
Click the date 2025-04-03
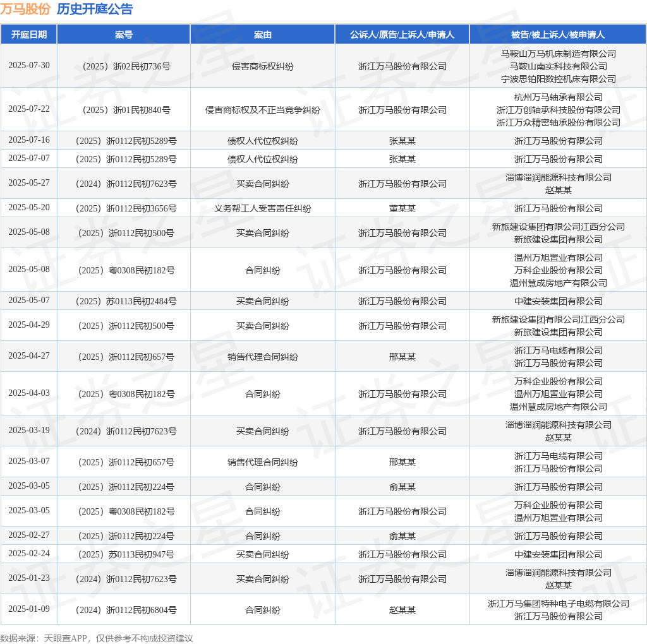(29, 393)
